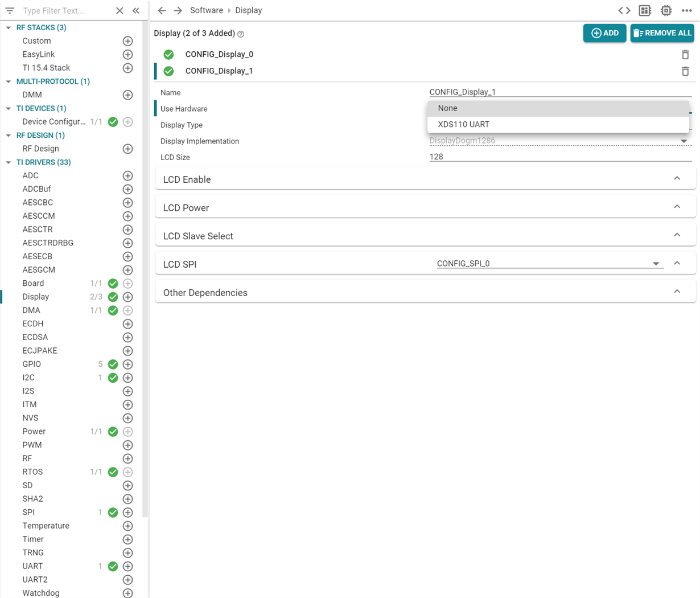700x598 pixels.
Task: Collapse the sidebar with double chevron
Action: click(135, 10)
